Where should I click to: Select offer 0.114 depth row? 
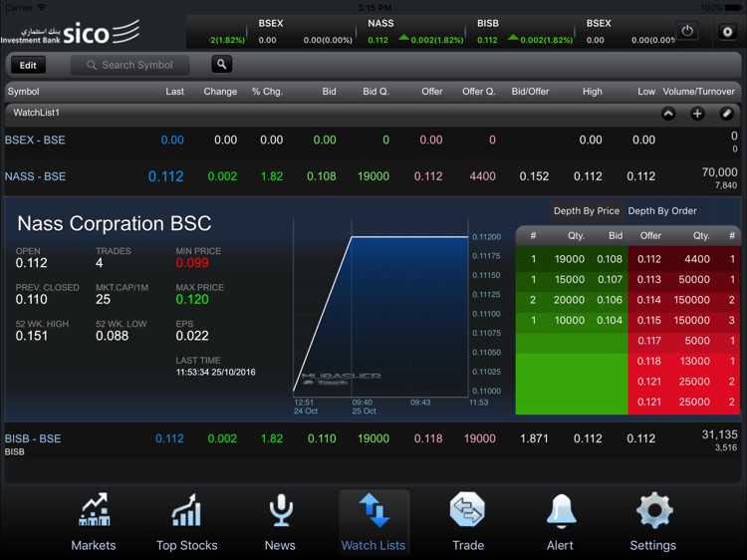[x=684, y=300]
